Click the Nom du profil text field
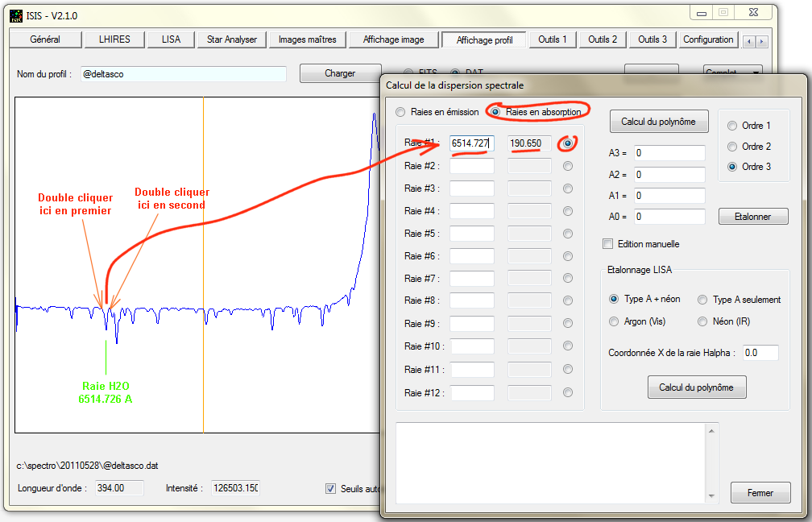This screenshot has height=522, width=812. [183, 73]
